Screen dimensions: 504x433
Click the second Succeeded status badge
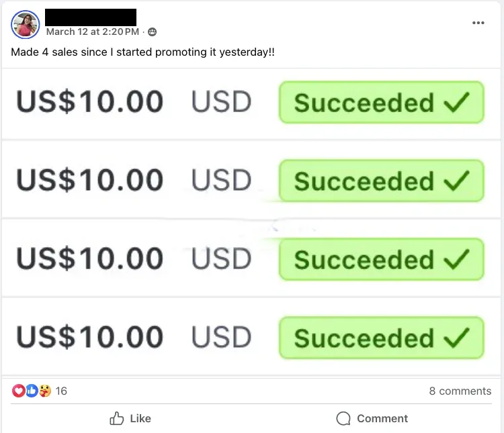pos(382,181)
